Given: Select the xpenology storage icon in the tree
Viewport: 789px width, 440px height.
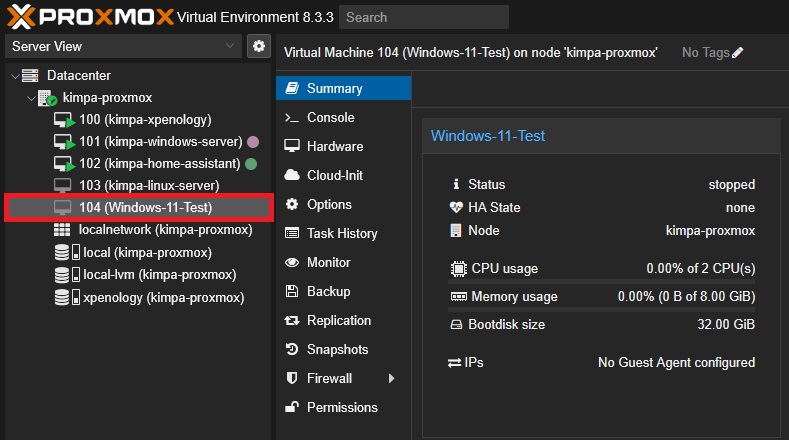Looking at the screenshot, I should pos(62,297).
